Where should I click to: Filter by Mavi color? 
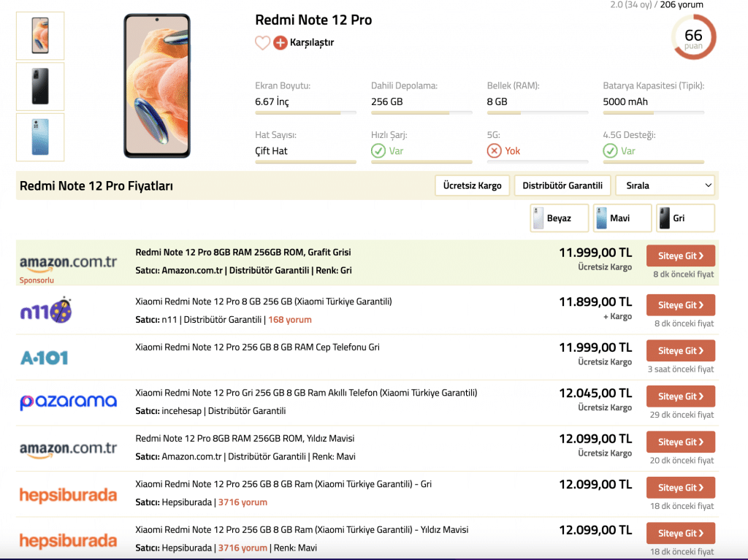[622, 218]
